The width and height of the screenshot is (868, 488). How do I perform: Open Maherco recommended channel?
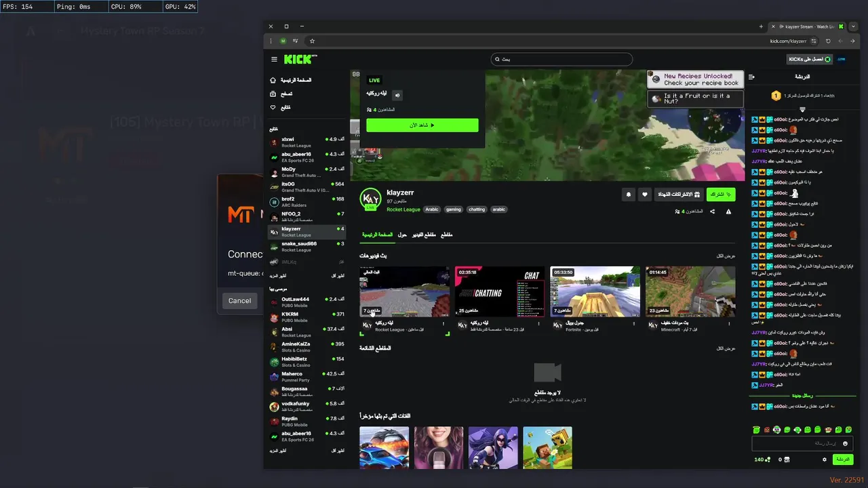pyautogui.click(x=307, y=376)
